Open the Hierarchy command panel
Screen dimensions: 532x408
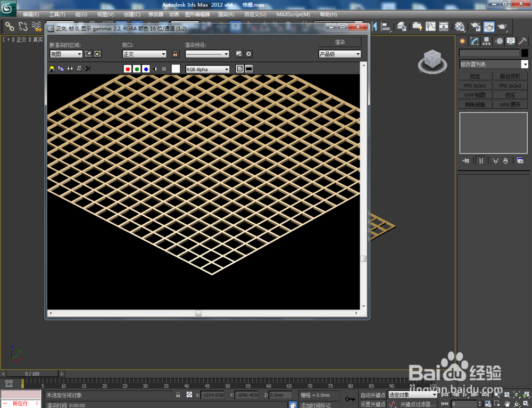487,42
